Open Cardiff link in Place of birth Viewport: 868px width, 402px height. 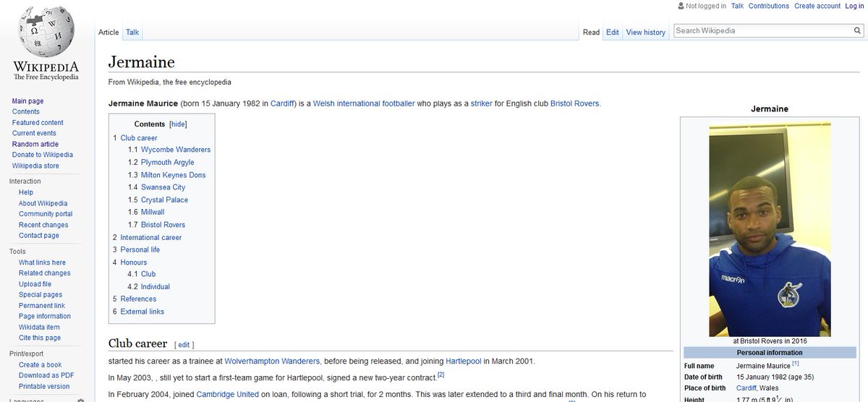[747, 388]
